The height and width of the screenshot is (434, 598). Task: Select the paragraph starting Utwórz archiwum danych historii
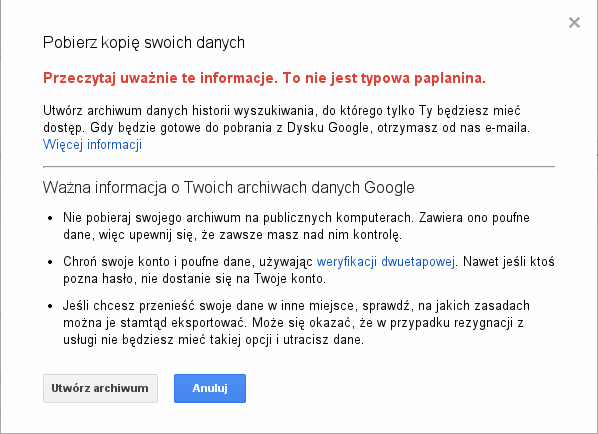286,127
